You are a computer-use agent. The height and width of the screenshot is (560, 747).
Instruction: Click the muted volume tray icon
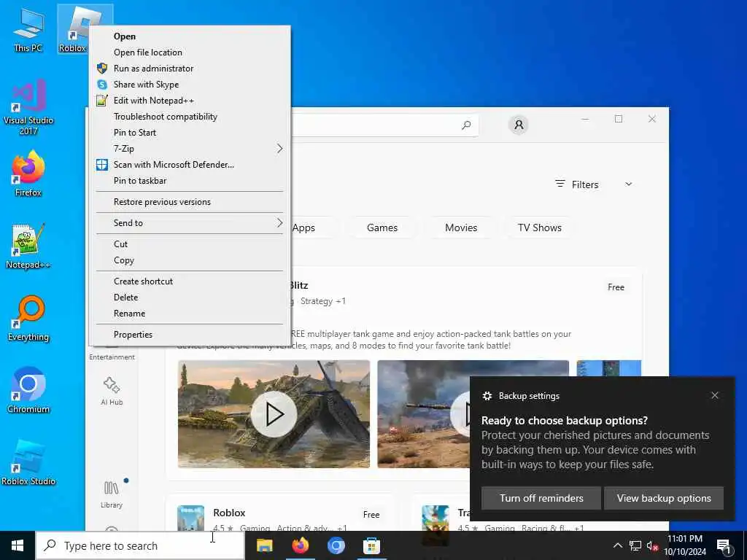coord(652,545)
